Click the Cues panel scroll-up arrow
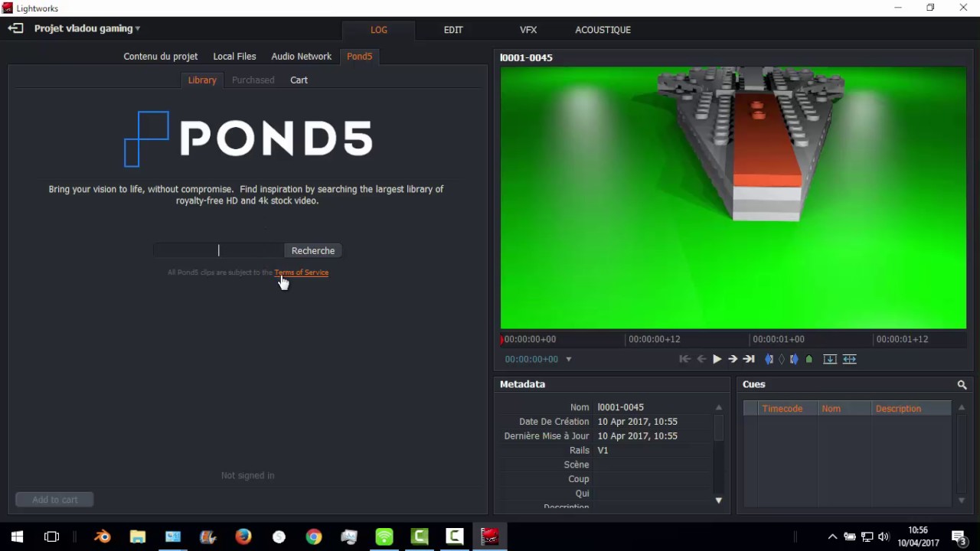The image size is (980, 551). pyautogui.click(x=962, y=407)
